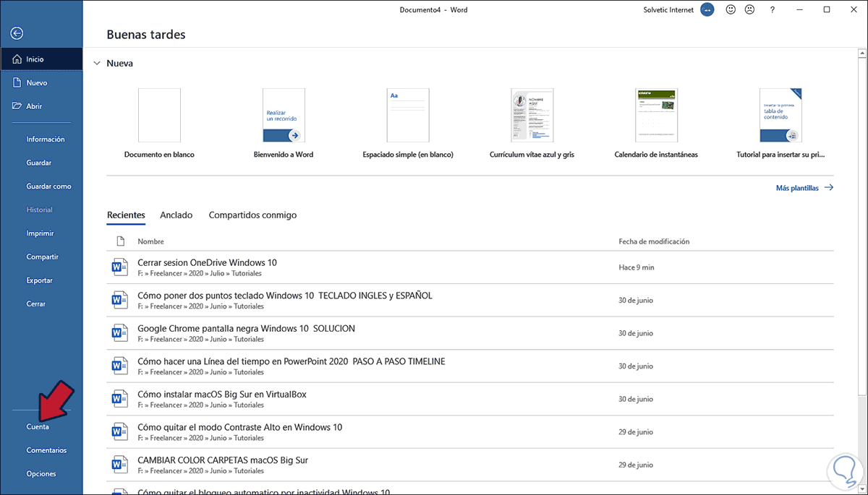Select Compartir in the sidebar
This screenshot has width=868, height=495.
(43, 257)
